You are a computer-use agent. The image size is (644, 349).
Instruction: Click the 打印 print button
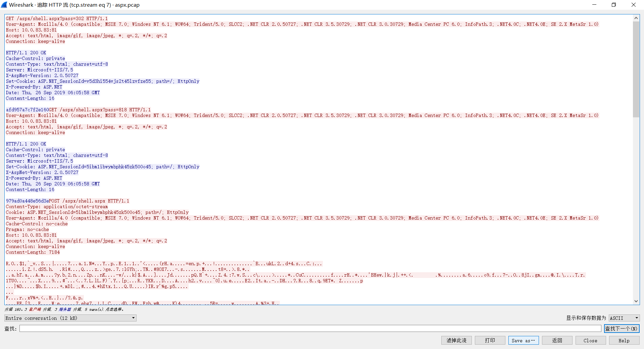[x=490, y=340]
